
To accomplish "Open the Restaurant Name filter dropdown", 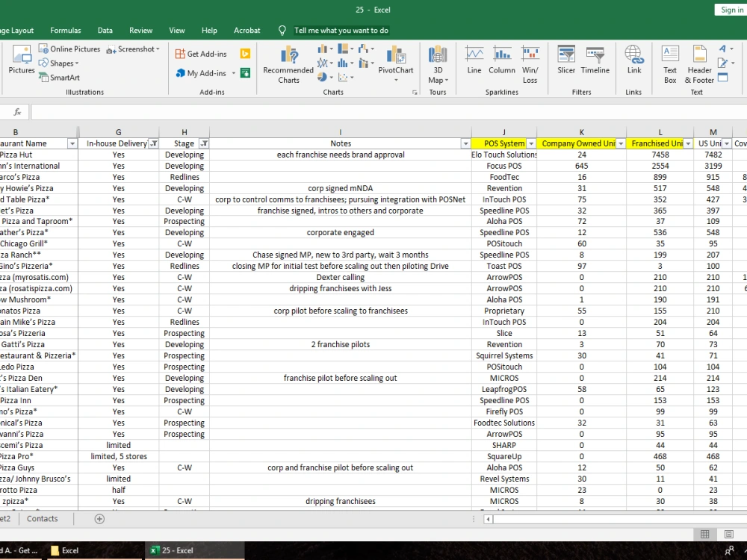I will (x=72, y=143).
